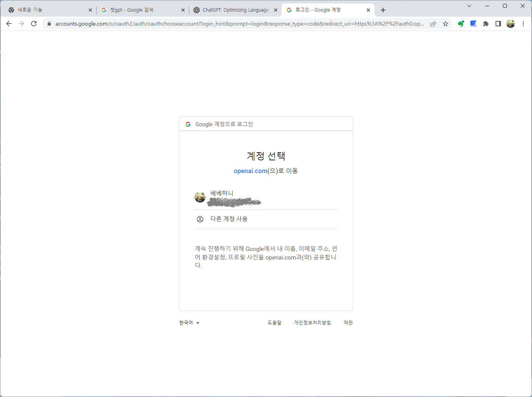
Task: Click the address bar URL field
Action: click(x=240, y=24)
